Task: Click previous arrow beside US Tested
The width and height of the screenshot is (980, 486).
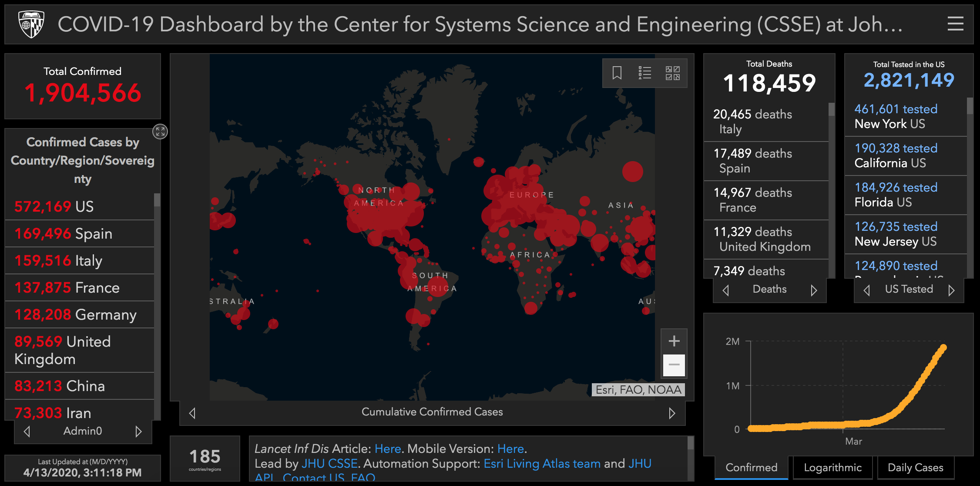Action: [866, 290]
